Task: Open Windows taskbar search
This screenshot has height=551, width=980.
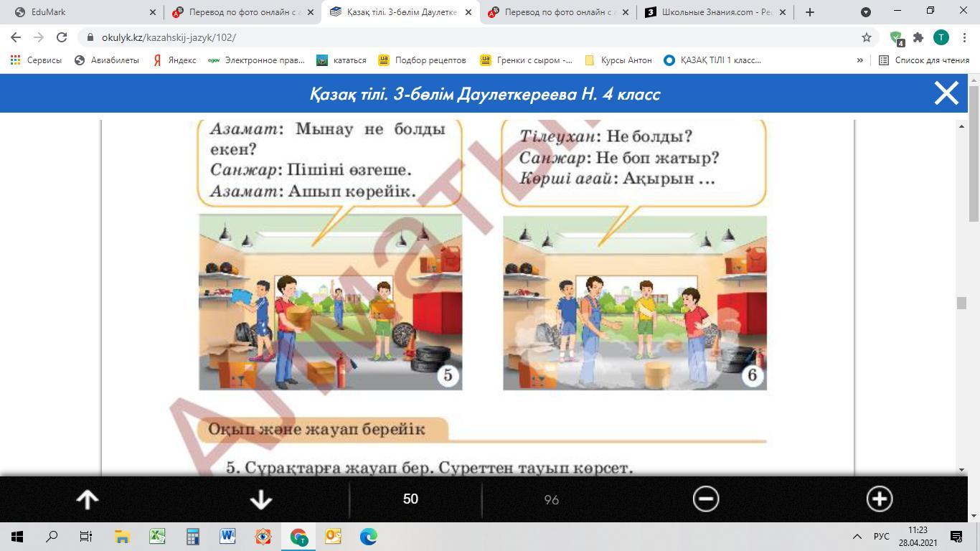Action: tap(52, 537)
